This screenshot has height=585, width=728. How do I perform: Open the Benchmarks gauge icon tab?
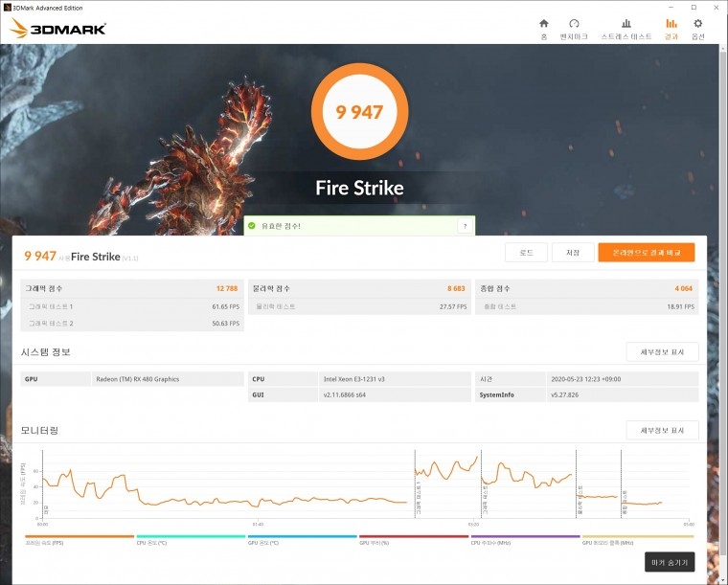pos(574,24)
